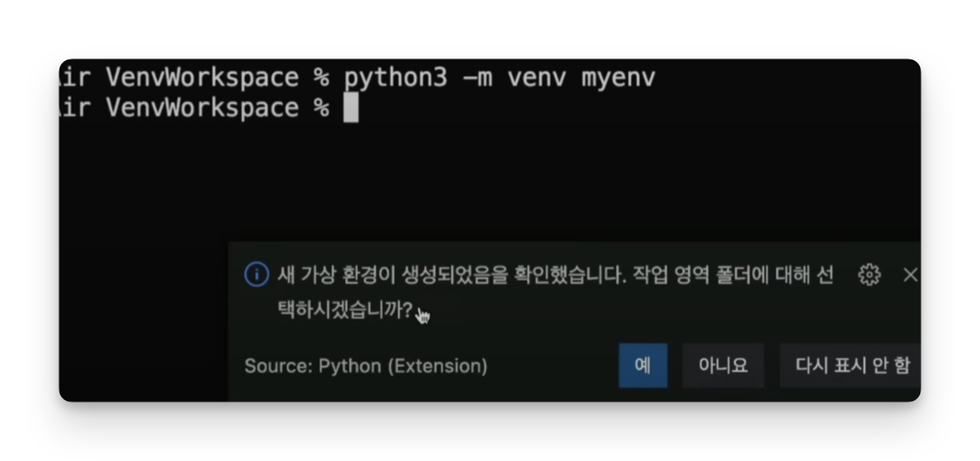
Task: Dismiss the notification with the X icon
Action: pyautogui.click(x=910, y=275)
